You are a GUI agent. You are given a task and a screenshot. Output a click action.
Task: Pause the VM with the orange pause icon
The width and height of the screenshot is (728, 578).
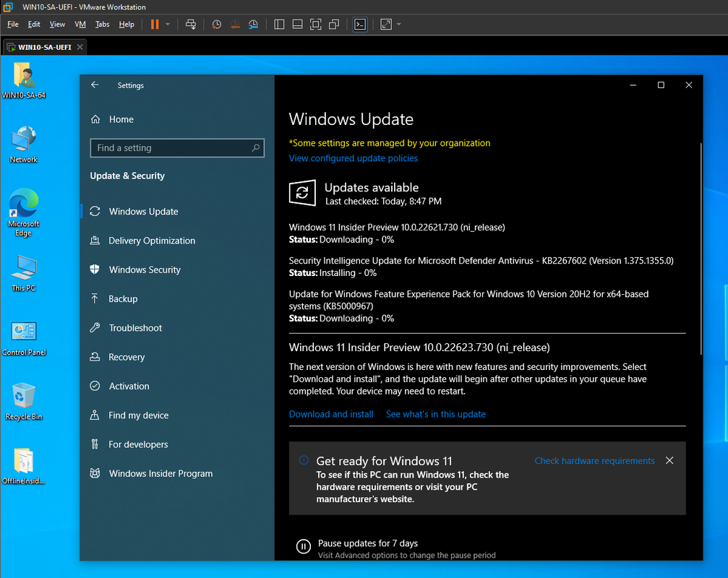(155, 24)
